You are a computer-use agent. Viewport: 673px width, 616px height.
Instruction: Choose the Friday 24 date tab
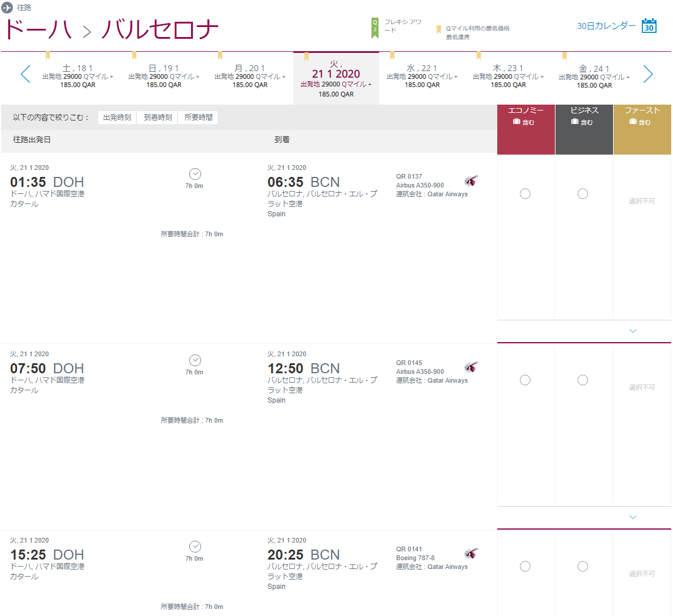click(x=594, y=76)
